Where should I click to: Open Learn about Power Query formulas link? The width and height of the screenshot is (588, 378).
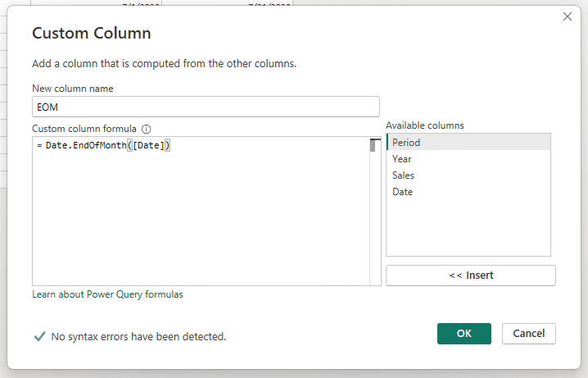click(107, 294)
